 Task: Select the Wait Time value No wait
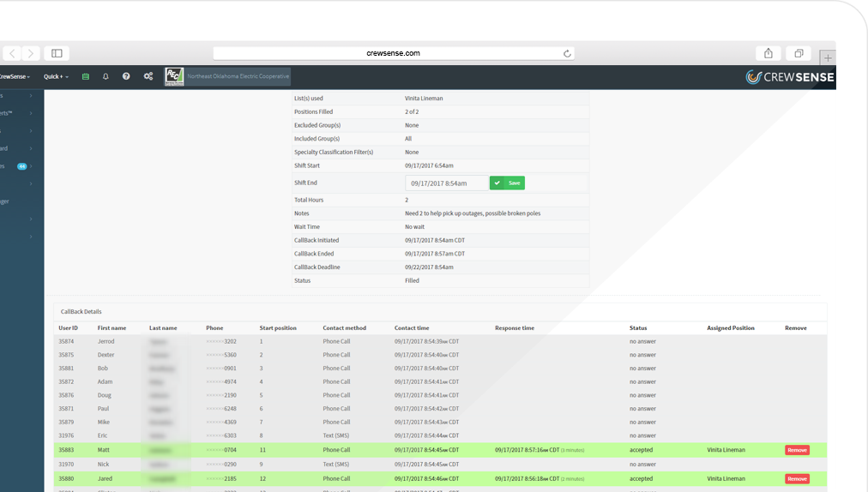click(x=414, y=227)
